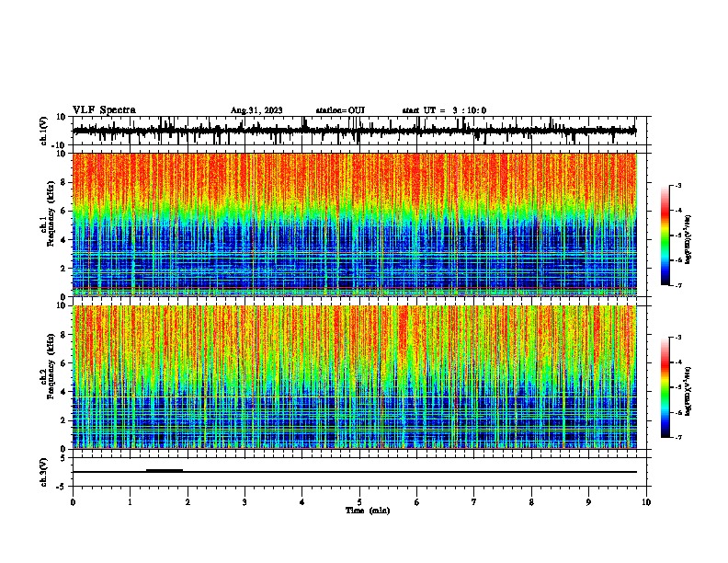The height and width of the screenshot is (563, 728).
Task: Click time axis tick label "7"
Action: [x=474, y=502]
